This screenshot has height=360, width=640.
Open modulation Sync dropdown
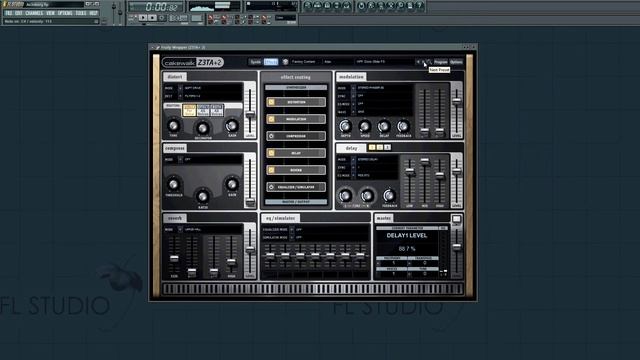(x=353, y=96)
